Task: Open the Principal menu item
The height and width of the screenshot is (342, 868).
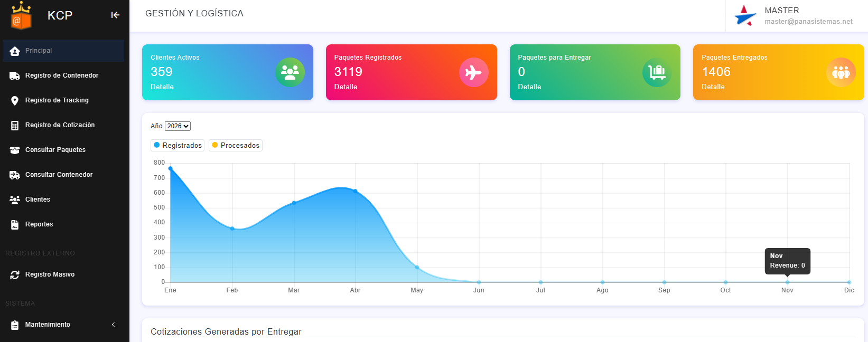Action: click(63, 51)
